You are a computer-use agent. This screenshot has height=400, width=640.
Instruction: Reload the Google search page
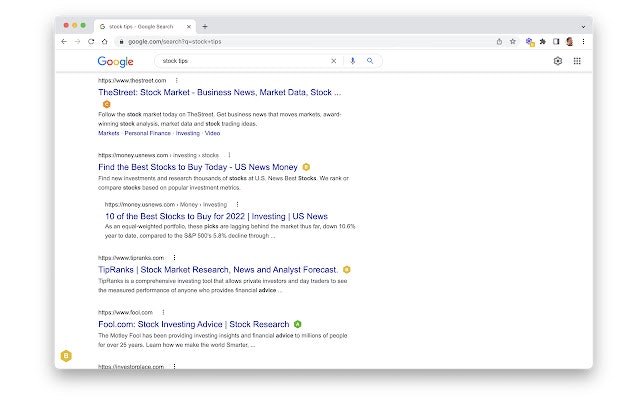click(x=91, y=42)
